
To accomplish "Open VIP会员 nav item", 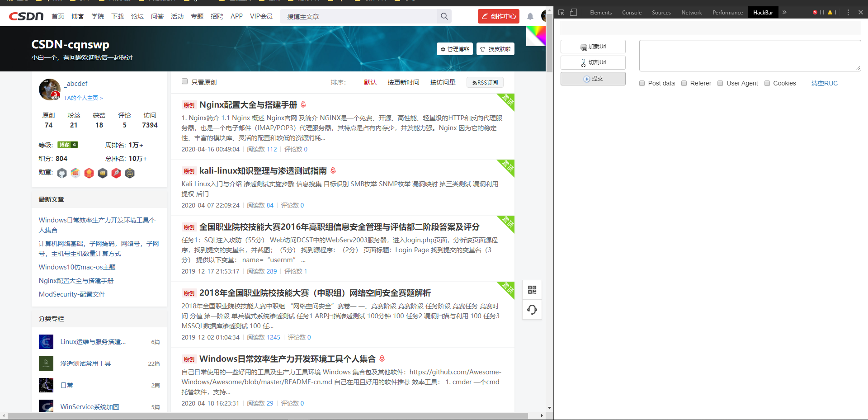I will (x=261, y=16).
